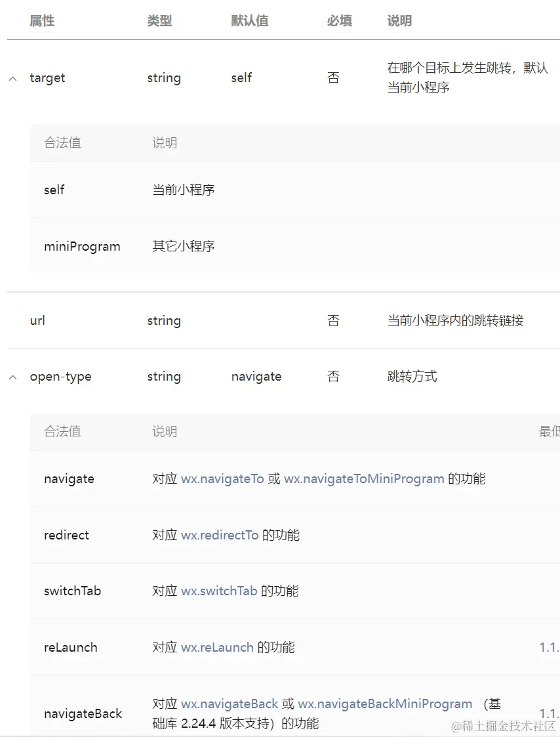Click the 类型 column header

tap(159, 21)
